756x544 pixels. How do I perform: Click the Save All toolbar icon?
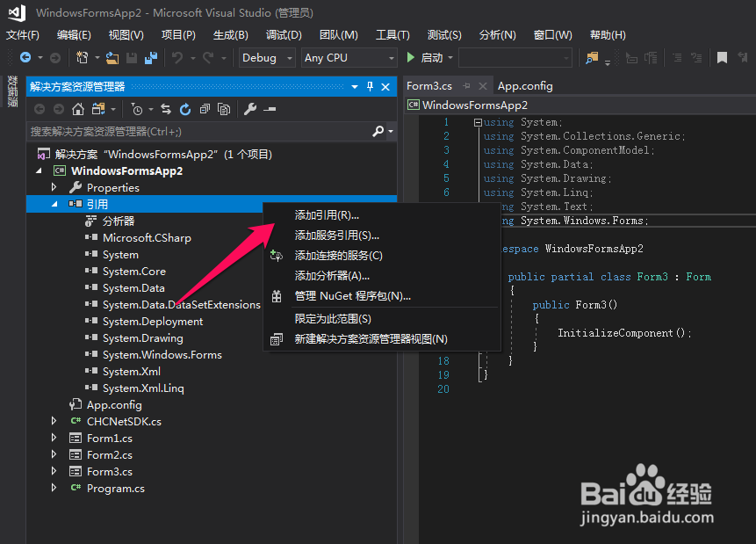(151, 58)
